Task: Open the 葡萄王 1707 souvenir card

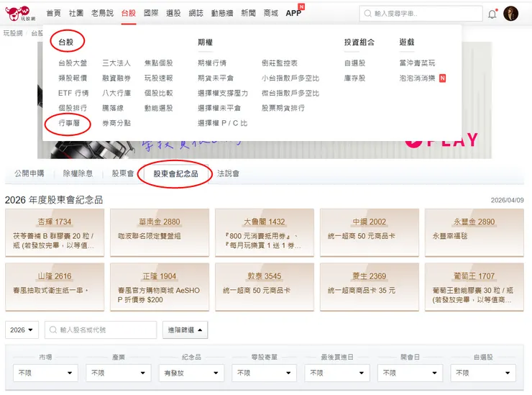Action: tap(474, 287)
